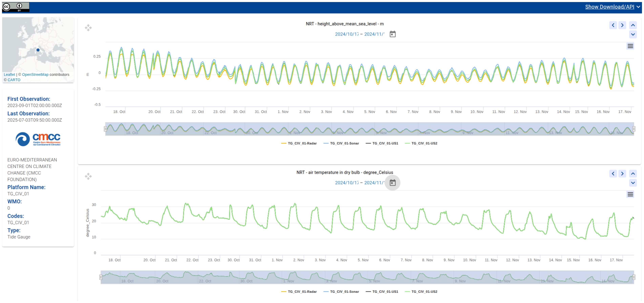Select the Platform Name value TG_CIV_01
This screenshot has width=644, height=303.
tap(18, 194)
